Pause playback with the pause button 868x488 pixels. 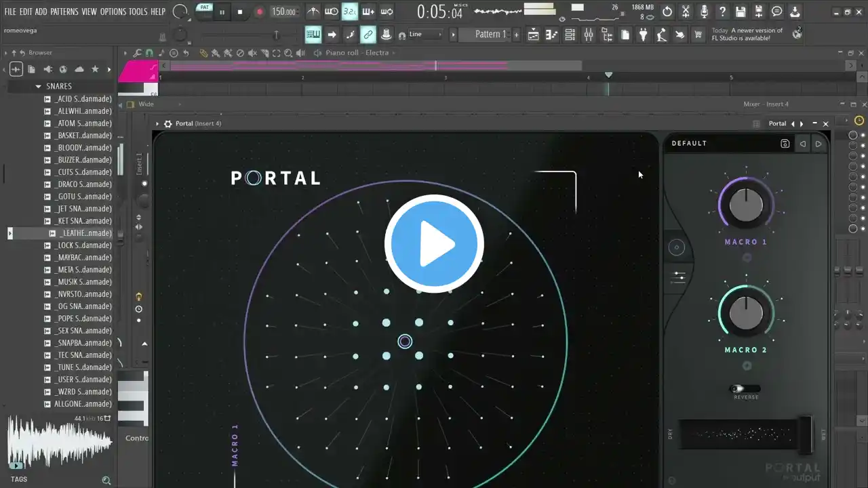(222, 12)
